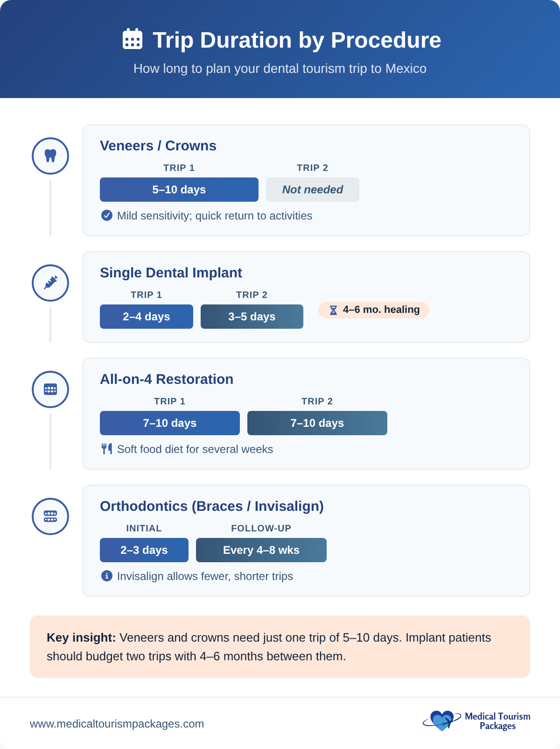The width and height of the screenshot is (560, 749).
Task: Click the teeth icon beside All-on-4 Restoration
Action: click(50, 389)
